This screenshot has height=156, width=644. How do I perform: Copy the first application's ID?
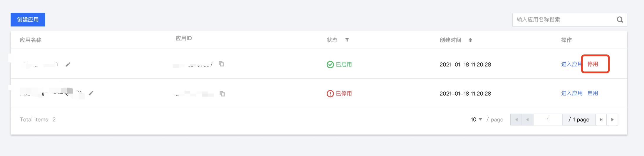point(221,64)
